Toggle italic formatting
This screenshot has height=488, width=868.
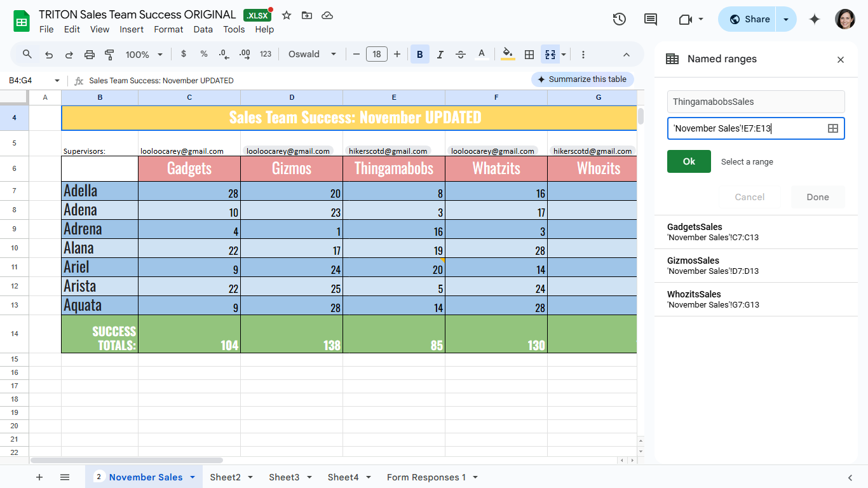(440, 55)
